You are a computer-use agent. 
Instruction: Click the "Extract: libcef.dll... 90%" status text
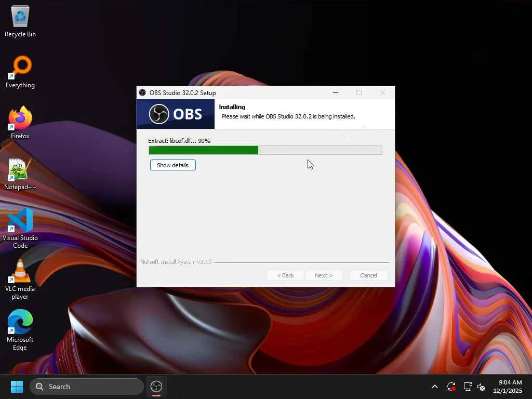(179, 141)
